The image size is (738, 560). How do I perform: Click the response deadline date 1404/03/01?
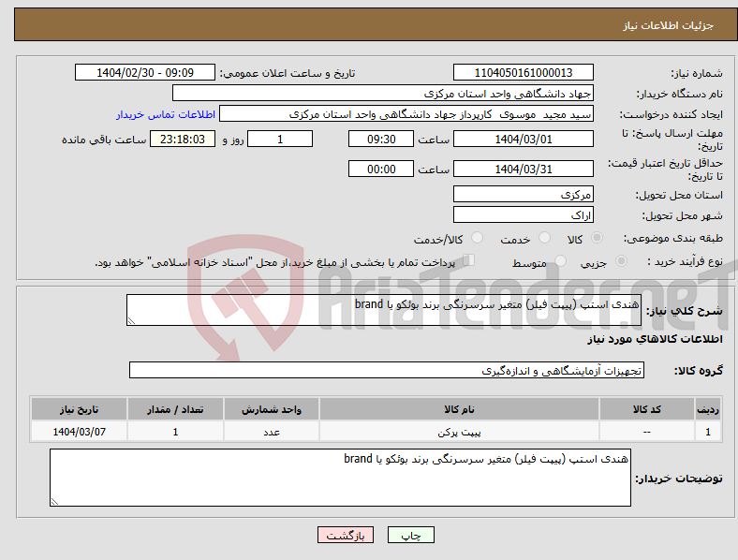click(523, 139)
